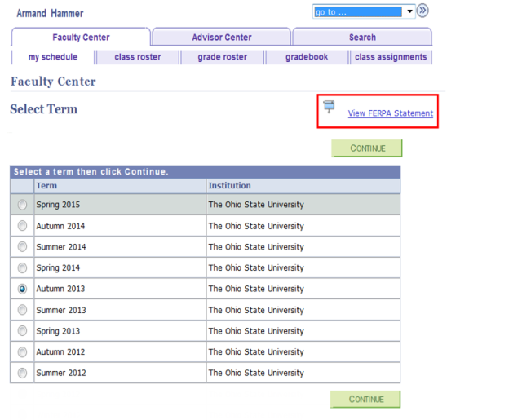Viewport: 522px width, 420px height.
Task: Select the Spring 2014 radio button
Action: 22,267
